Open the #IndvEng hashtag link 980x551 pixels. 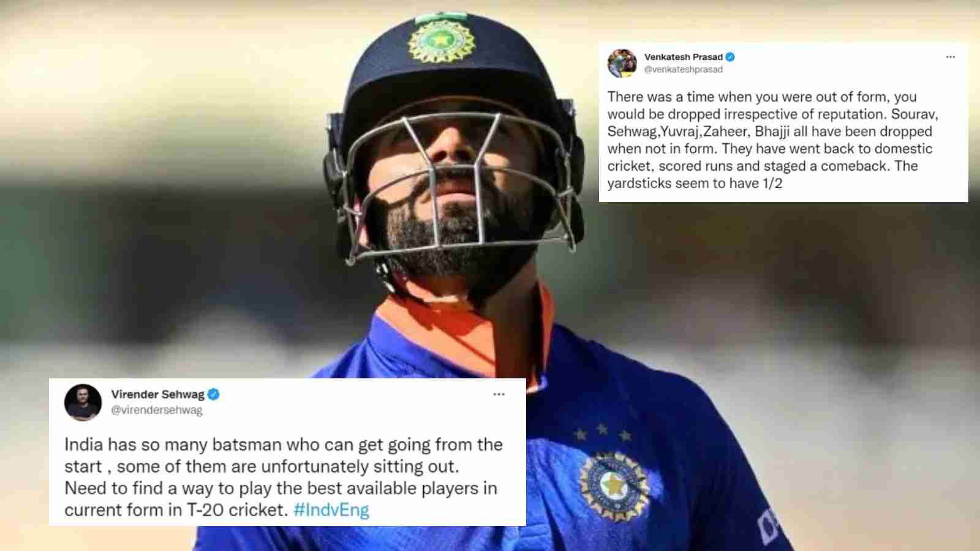coord(331,510)
